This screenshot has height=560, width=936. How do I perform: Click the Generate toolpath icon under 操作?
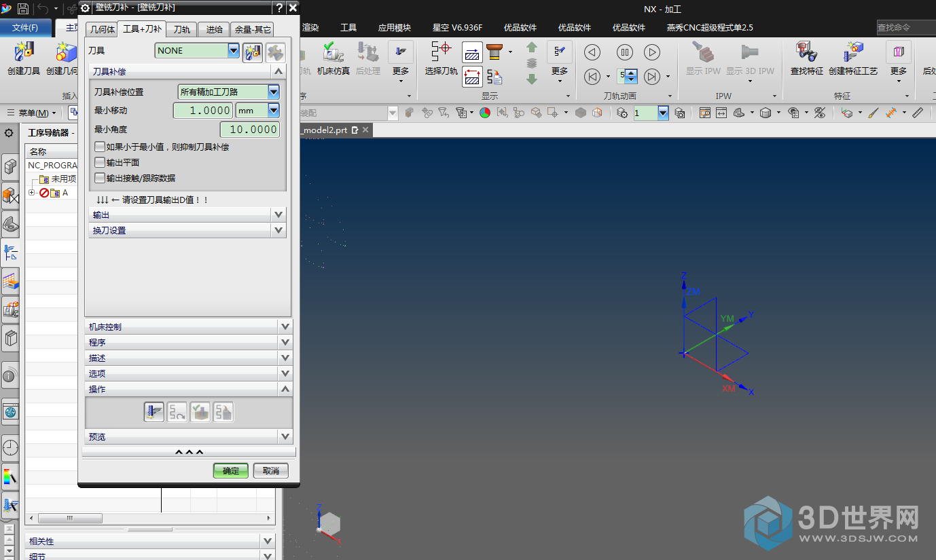154,412
